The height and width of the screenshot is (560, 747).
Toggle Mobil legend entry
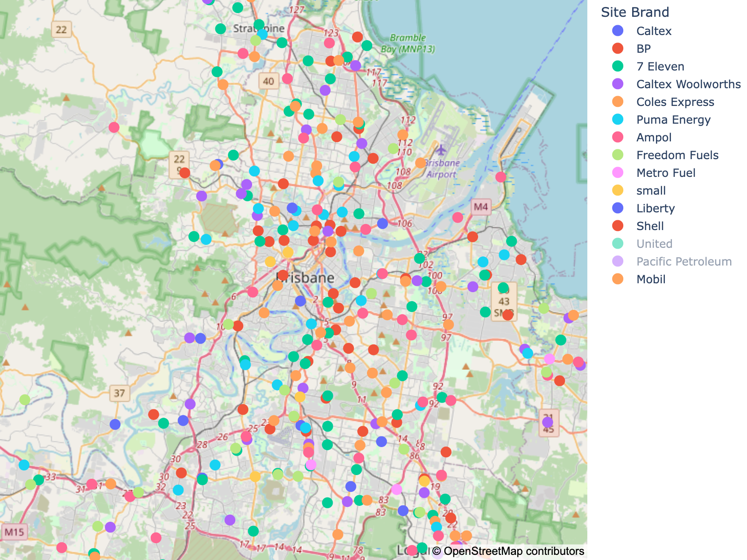[650, 280]
